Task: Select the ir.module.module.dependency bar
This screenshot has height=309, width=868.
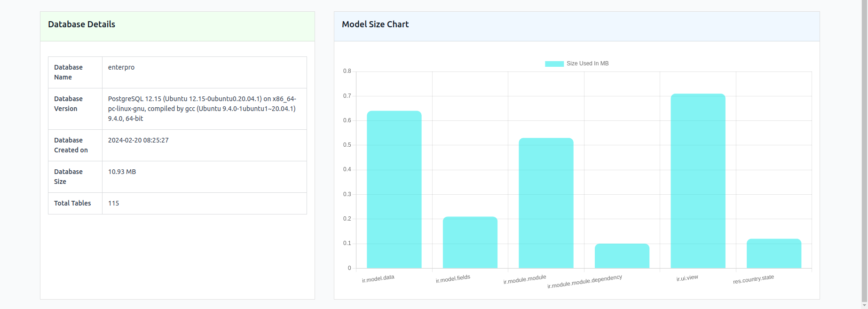Action: pos(622,256)
